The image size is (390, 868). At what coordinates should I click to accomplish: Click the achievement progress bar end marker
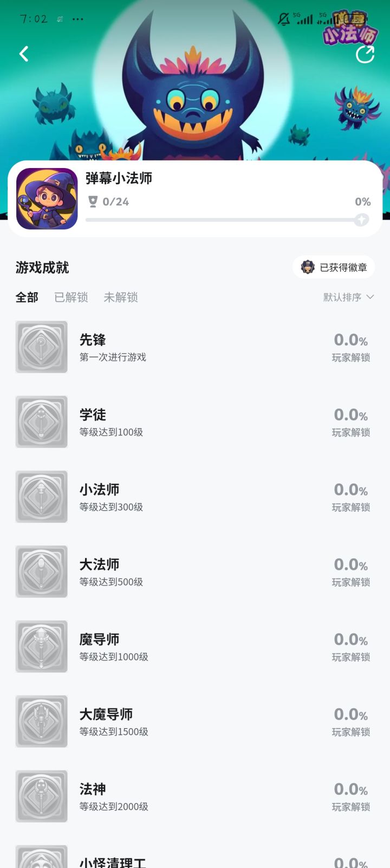(x=361, y=220)
